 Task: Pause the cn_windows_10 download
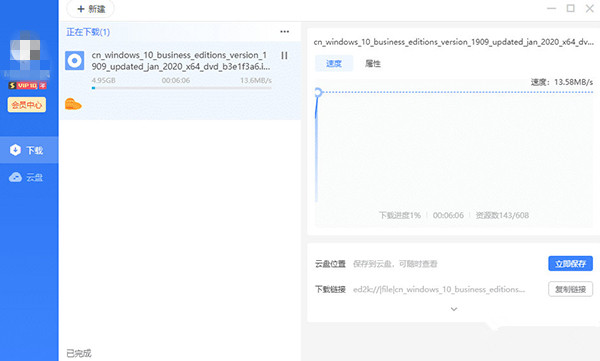tap(284, 56)
